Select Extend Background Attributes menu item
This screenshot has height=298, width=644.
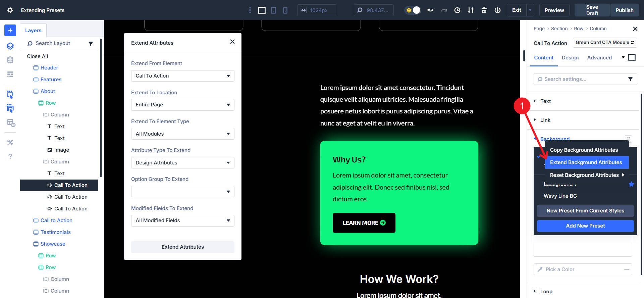click(586, 162)
